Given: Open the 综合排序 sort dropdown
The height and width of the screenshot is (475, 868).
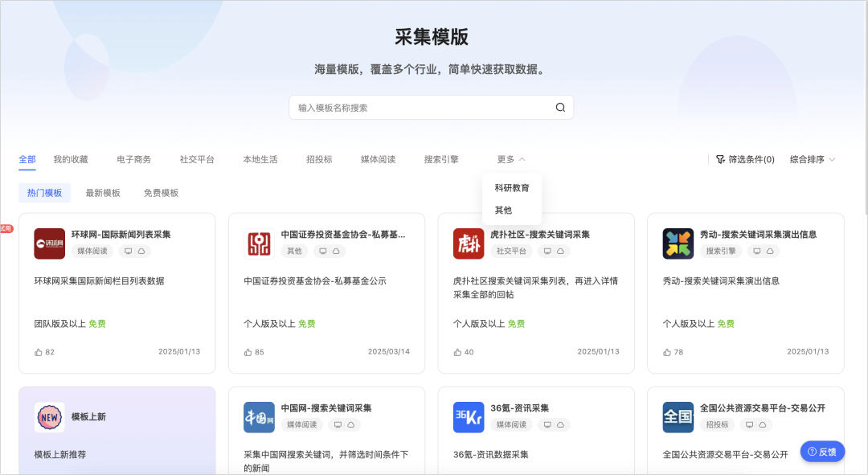Looking at the screenshot, I should click(x=812, y=159).
